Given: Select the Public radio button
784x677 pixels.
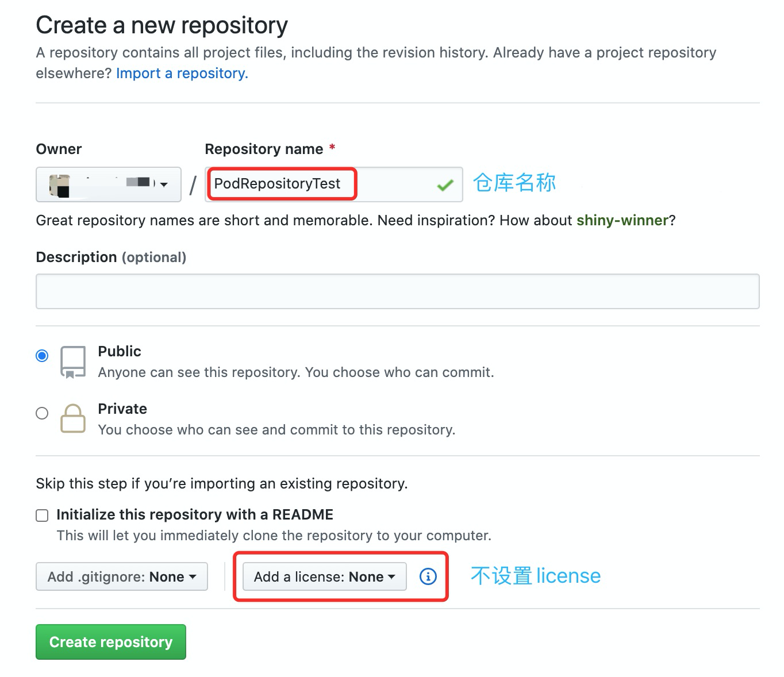Looking at the screenshot, I should (42, 356).
